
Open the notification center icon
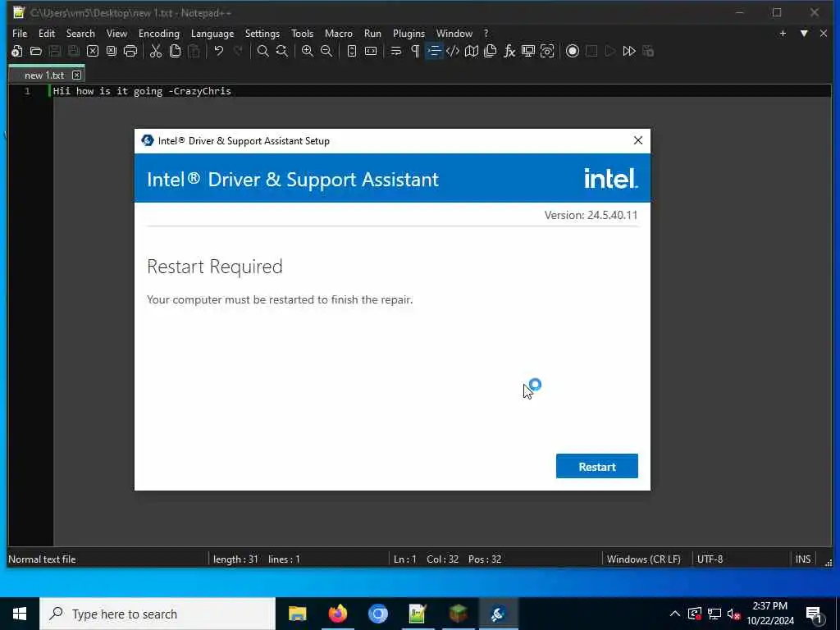pos(815,614)
